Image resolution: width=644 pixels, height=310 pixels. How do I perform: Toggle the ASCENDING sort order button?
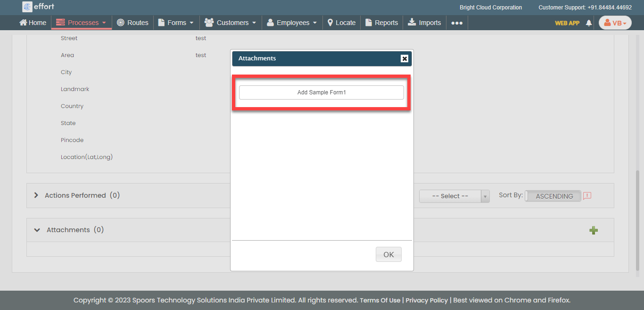click(x=553, y=196)
